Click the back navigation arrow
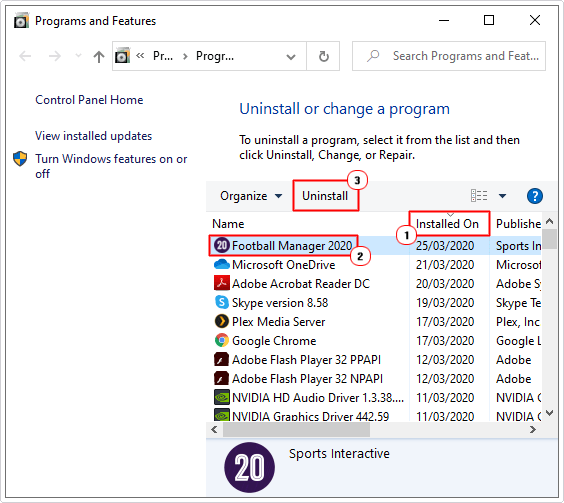564x503 pixels. [x=25, y=56]
